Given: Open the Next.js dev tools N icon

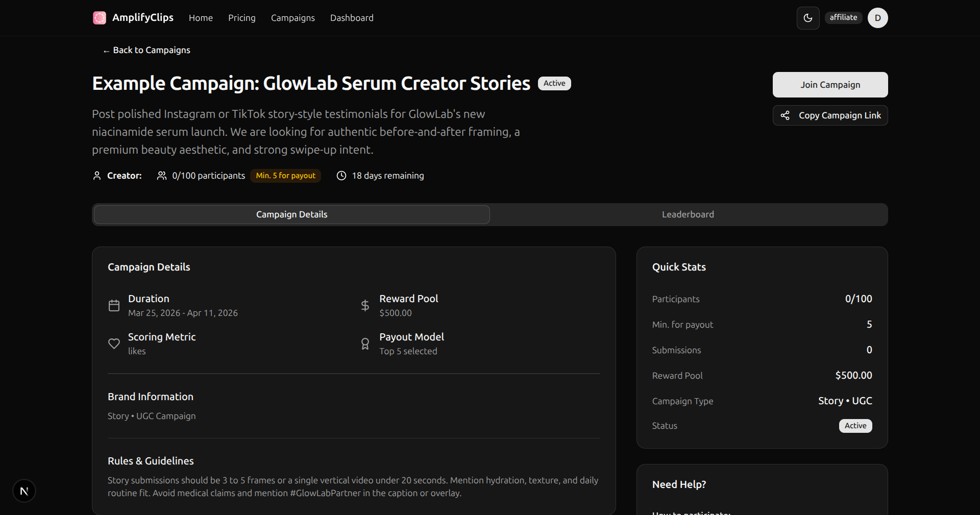Looking at the screenshot, I should (24, 491).
